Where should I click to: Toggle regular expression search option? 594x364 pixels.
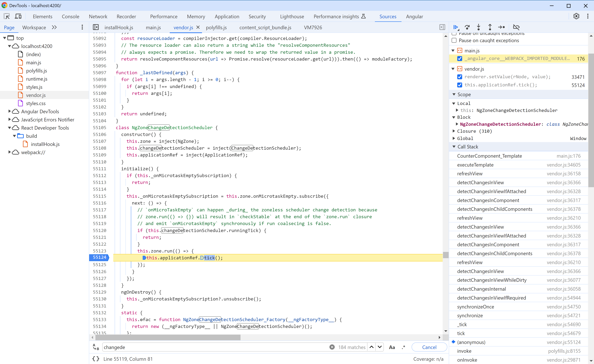pos(403,347)
